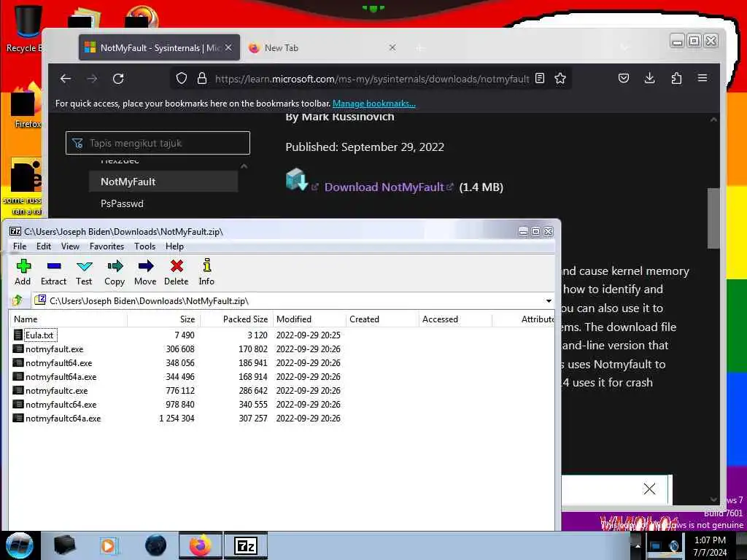Open Edit menu in 7-Zip
747x560 pixels.
(44, 246)
